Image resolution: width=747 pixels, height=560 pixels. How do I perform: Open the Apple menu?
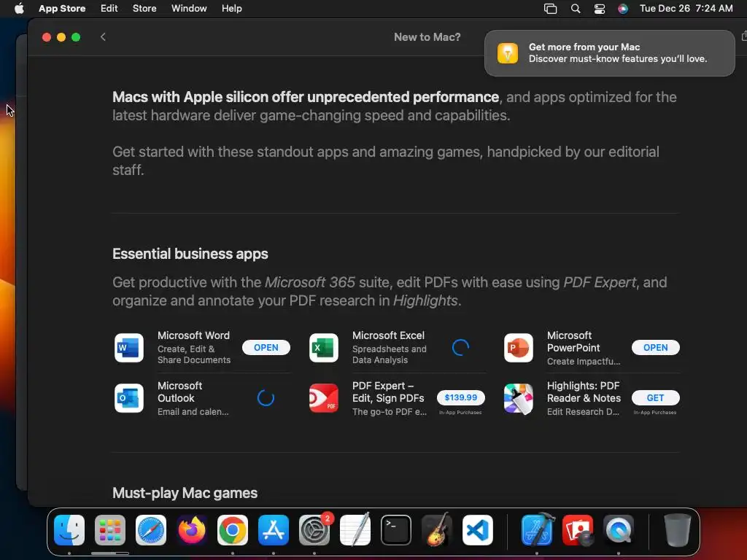coord(19,8)
